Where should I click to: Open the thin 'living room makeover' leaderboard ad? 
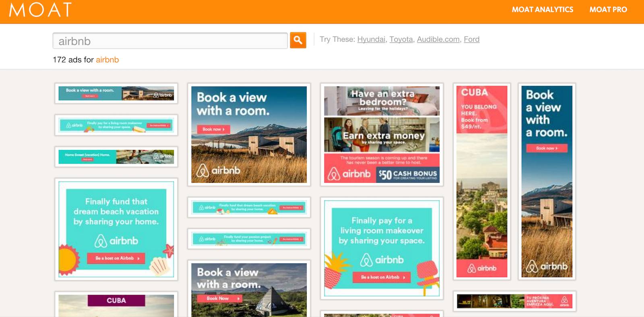point(116,125)
